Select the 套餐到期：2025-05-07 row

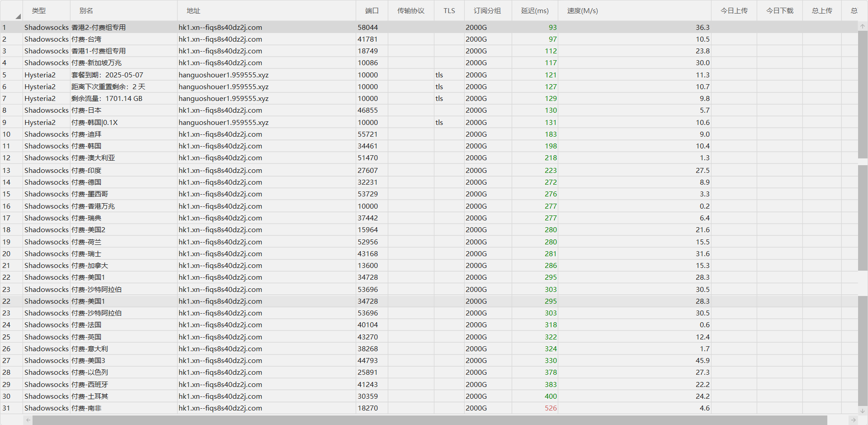pyautogui.click(x=429, y=75)
